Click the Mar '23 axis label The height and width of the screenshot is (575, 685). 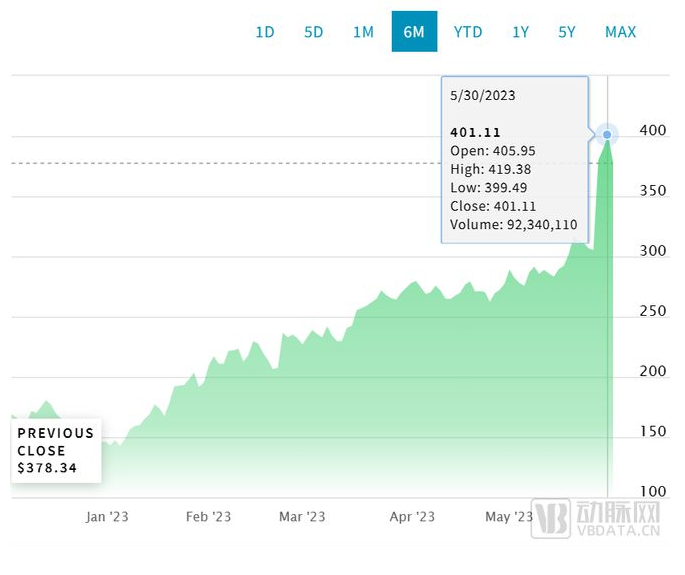[302, 517]
